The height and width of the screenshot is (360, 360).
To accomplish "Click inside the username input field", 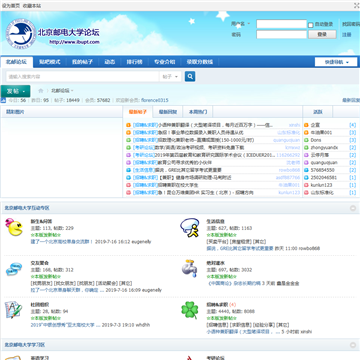I will pos(281,24).
